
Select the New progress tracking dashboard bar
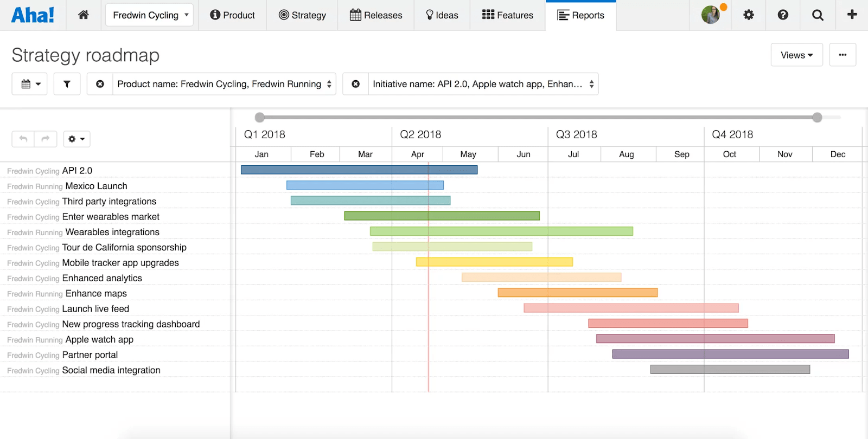[668, 324]
